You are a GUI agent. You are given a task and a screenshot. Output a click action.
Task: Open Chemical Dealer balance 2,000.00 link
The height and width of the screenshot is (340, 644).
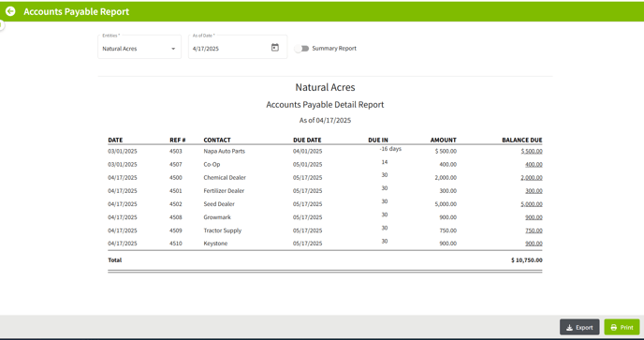click(x=532, y=178)
